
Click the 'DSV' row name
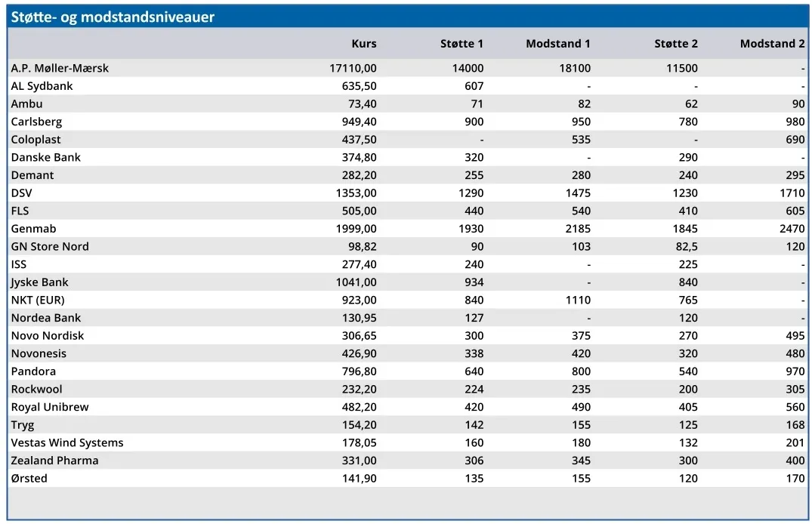[21, 193]
